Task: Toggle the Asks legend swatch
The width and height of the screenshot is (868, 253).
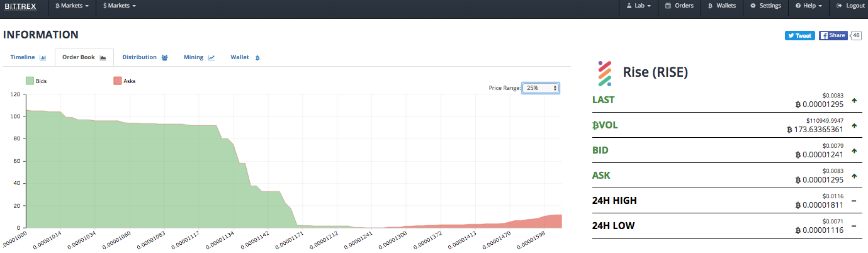Action: (117, 81)
